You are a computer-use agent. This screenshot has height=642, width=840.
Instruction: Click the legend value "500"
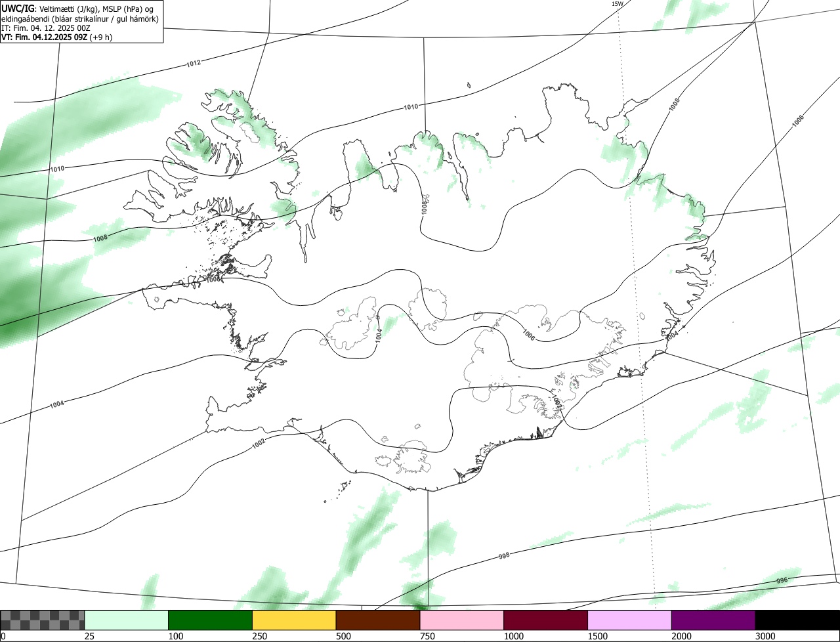click(x=343, y=636)
